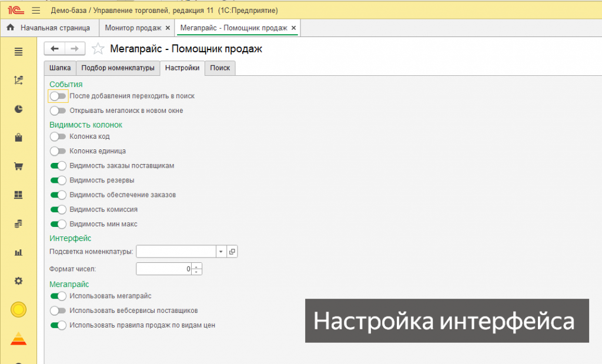Open the warehouse grid sidebar section
The height and width of the screenshot is (364, 602).
pos(18,195)
